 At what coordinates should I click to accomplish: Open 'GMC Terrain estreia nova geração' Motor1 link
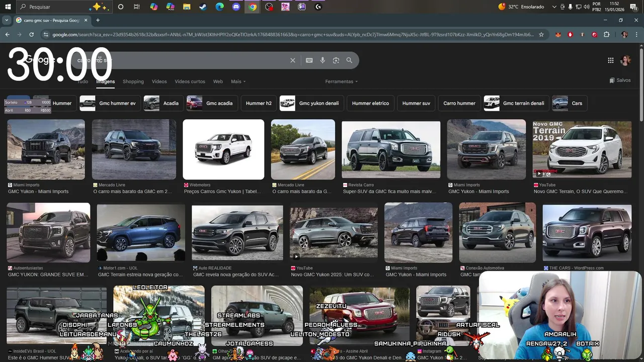click(140, 275)
